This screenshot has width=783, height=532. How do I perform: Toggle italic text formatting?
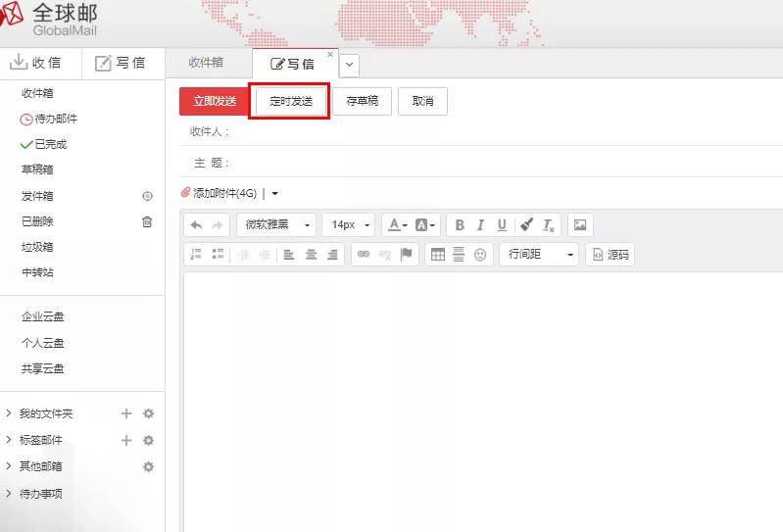pyautogui.click(x=480, y=225)
